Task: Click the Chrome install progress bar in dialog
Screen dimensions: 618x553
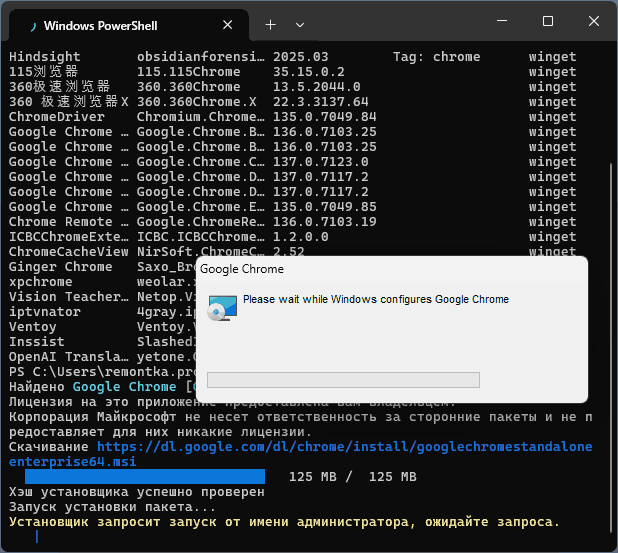Action: [x=343, y=380]
